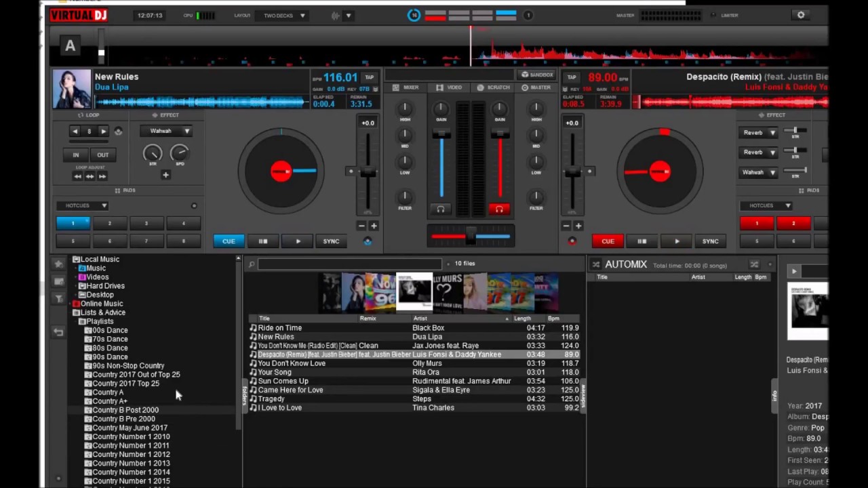Viewport: 868px width, 488px height.
Task: Move loop forward with right loop adjust arrow
Action: (102, 176)
